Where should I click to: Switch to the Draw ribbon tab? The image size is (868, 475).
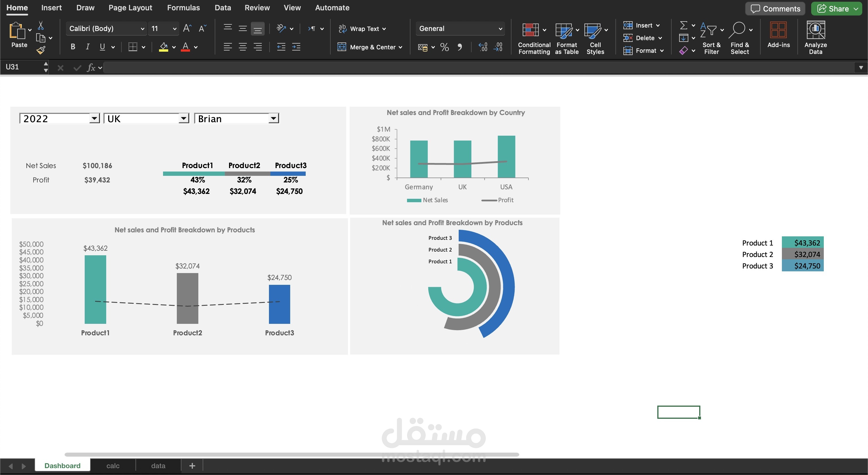pyautogui.click(x=85, y=8)
